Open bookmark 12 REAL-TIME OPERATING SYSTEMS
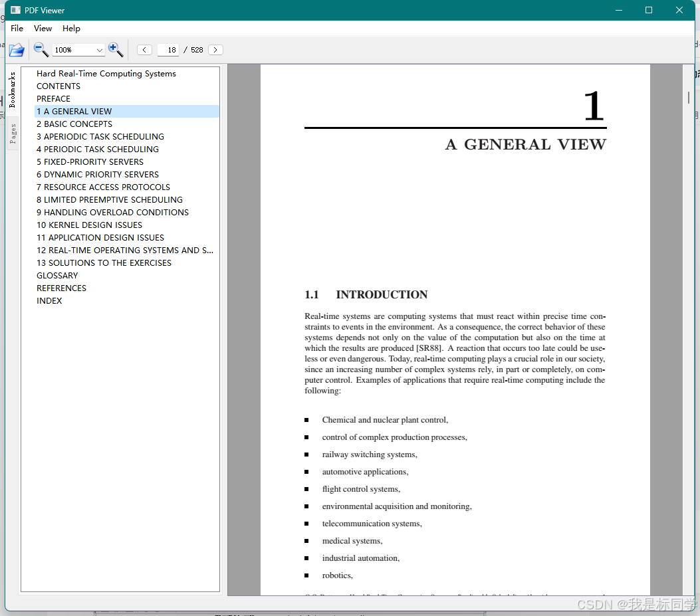 point(125,251)
